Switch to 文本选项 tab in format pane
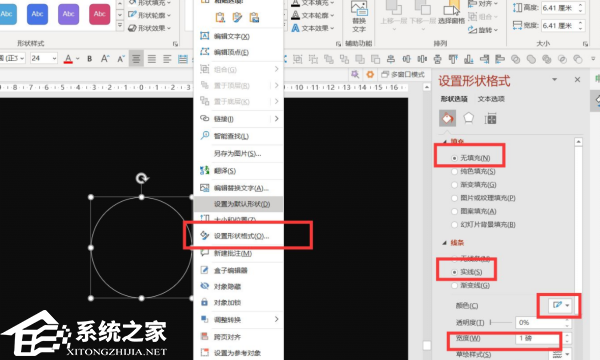600x360 pixels. pyautogui.click(x=491, y=99)
